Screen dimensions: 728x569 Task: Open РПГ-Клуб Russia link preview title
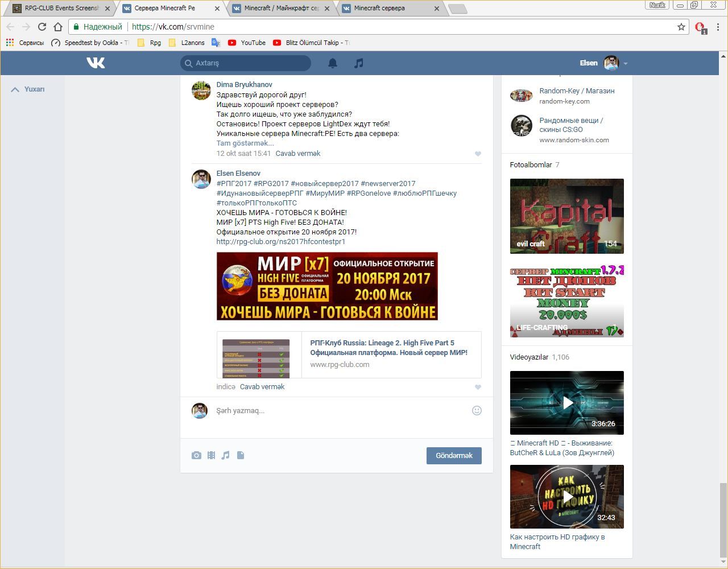[389, 348]
